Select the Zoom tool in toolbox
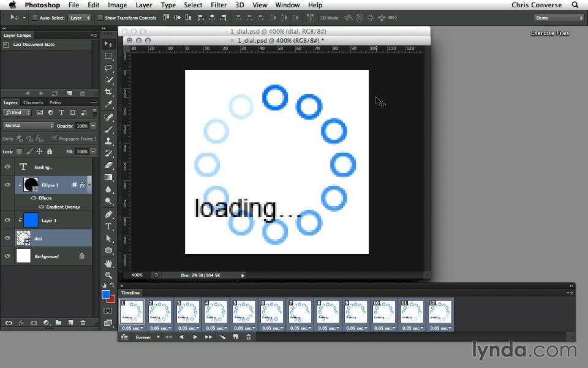This screenshot has width=588, height=368. [x=108, y=275]
